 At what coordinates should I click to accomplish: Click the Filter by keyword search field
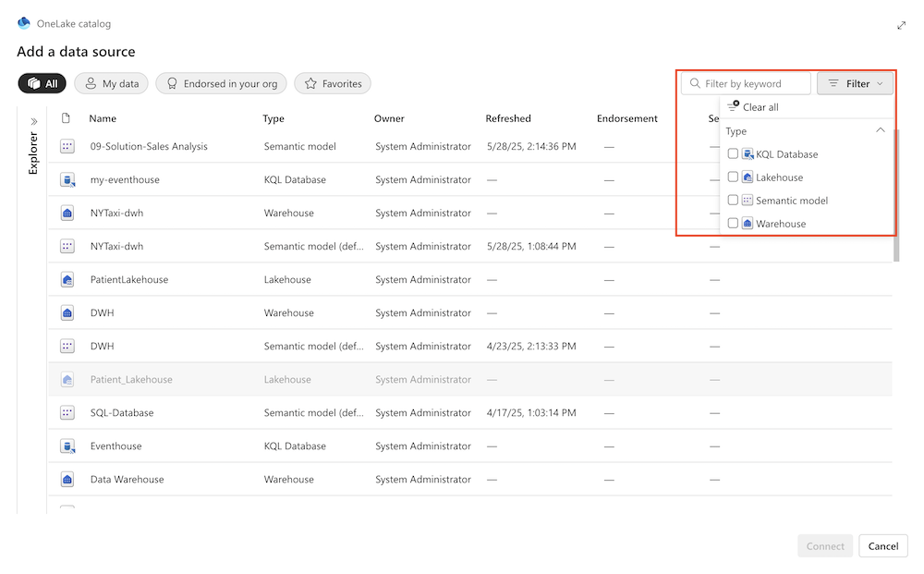click(x=746, y=83)
